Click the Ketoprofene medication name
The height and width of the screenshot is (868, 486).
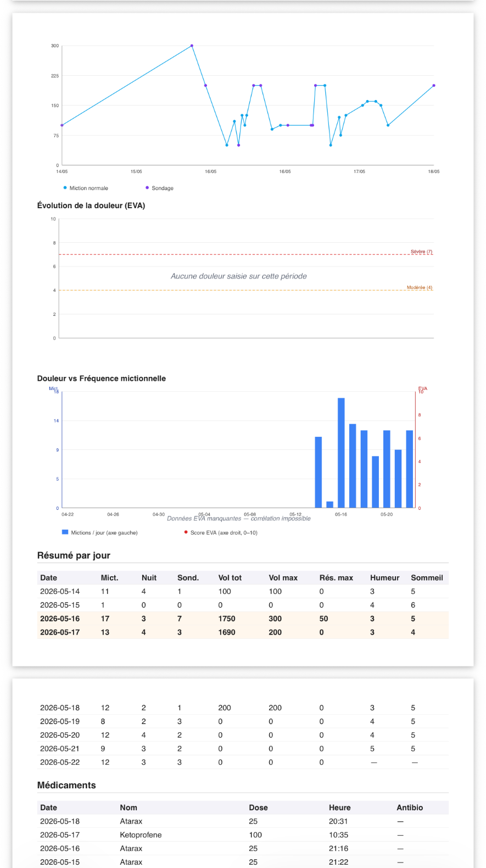(141, 835)
